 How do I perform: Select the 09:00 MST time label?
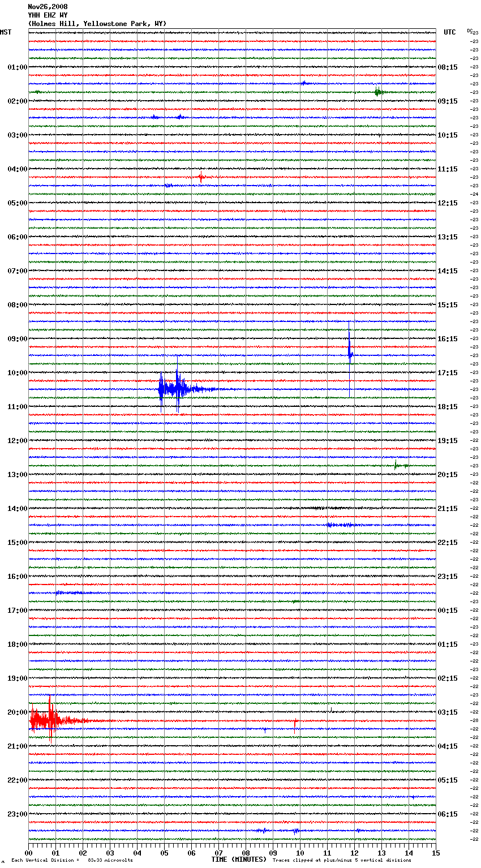coord(18,339)
